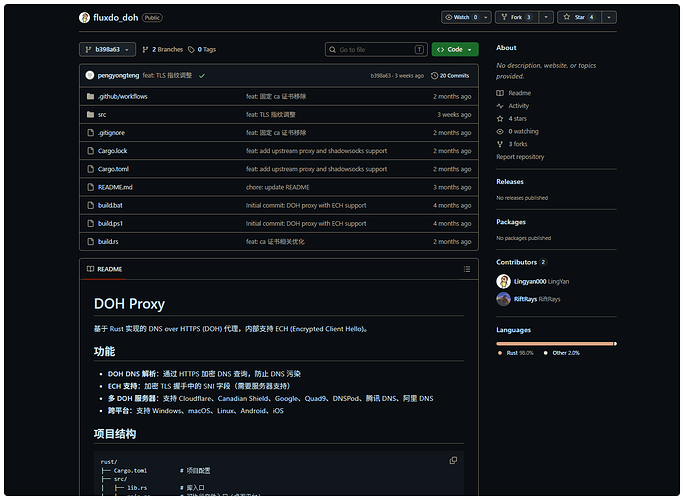Click the eye icon beside 0 watching
Screen dimensions: 683x500
500,132
